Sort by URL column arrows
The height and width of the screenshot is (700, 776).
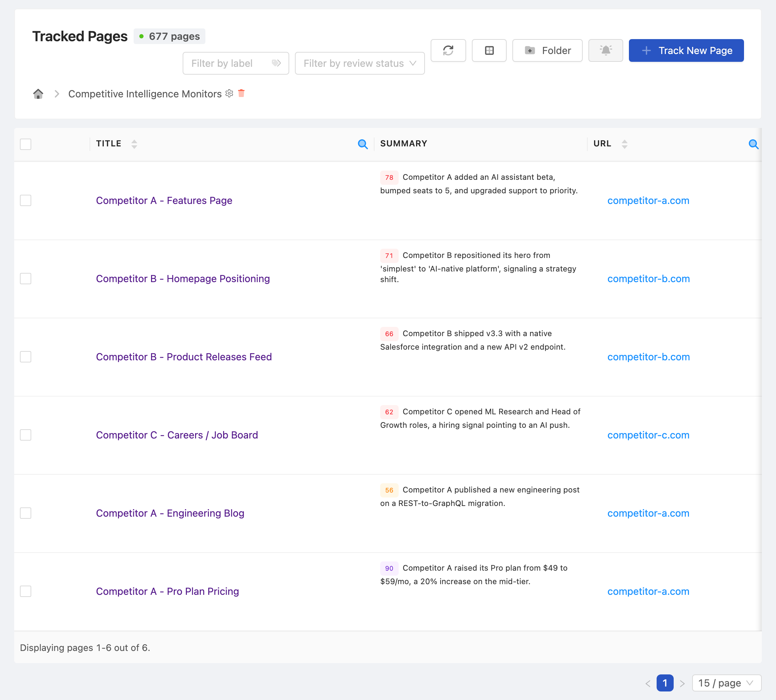click(625, 144)
